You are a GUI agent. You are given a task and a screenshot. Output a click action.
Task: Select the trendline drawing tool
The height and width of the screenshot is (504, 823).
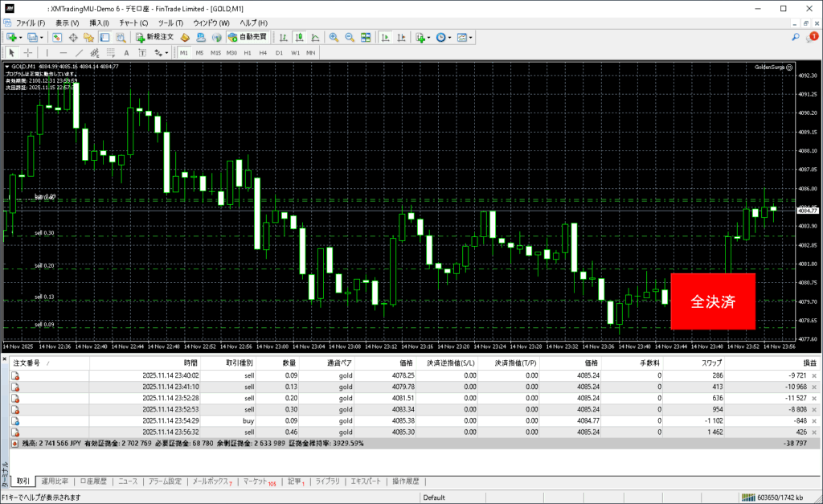[80, 53]
